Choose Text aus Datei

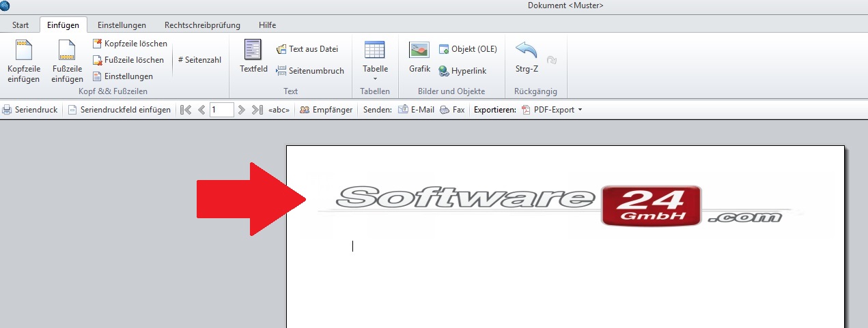pyautogui.click(x=307, y=49)
